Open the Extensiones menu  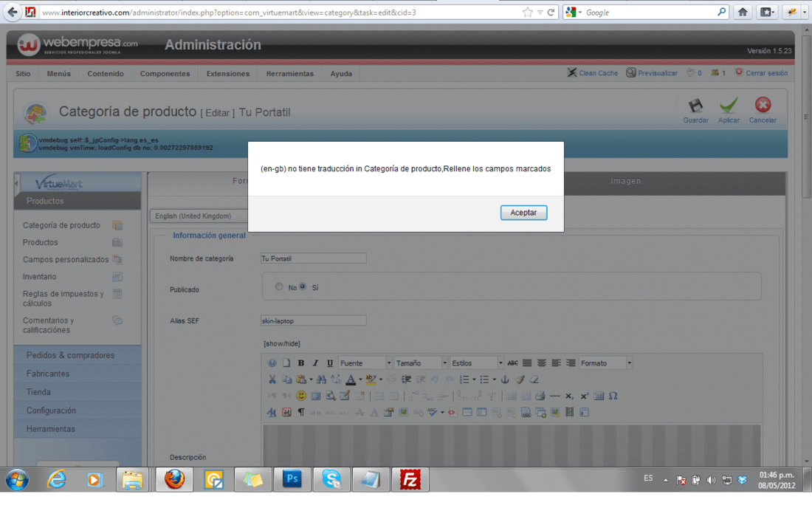228,74
